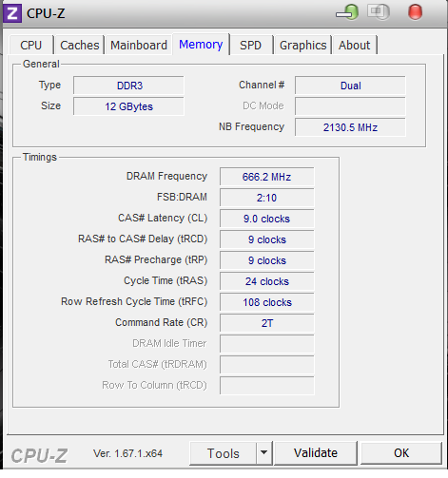Select the SPD tab
Image resolution: width=448 pixels, height=478 pixels.
pyautogui.click(x=250, y=45)
